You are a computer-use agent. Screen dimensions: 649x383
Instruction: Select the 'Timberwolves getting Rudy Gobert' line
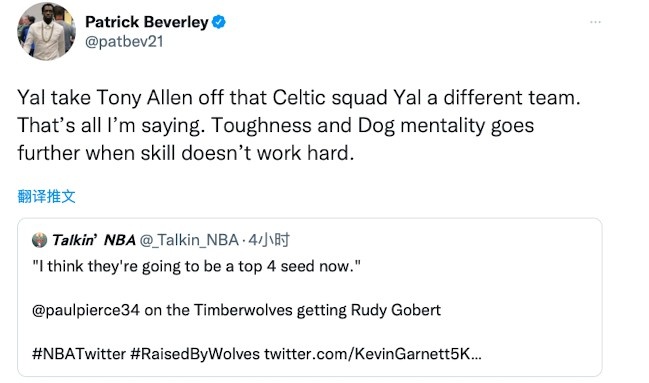click(236, 310)
